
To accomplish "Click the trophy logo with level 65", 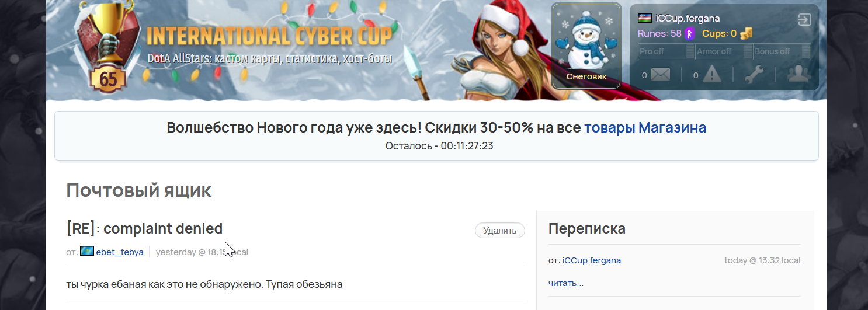I will coord(109,50).
